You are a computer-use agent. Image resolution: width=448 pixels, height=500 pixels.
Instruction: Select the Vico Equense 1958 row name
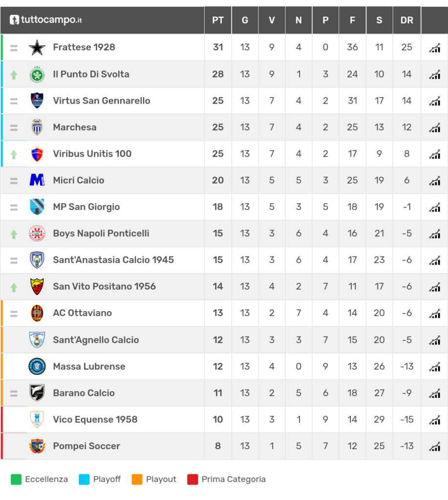tap(95, 419)
